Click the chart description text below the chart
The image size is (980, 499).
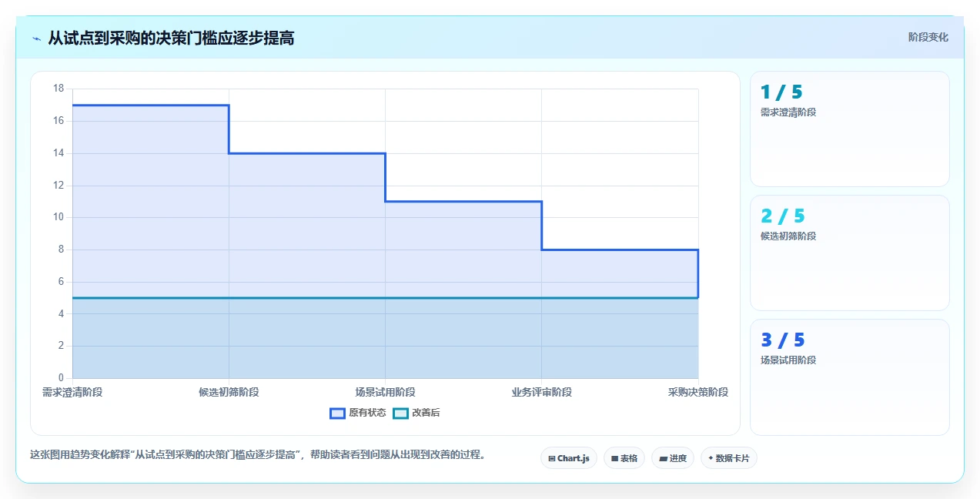pyautogui.click(x=258, y=454)
